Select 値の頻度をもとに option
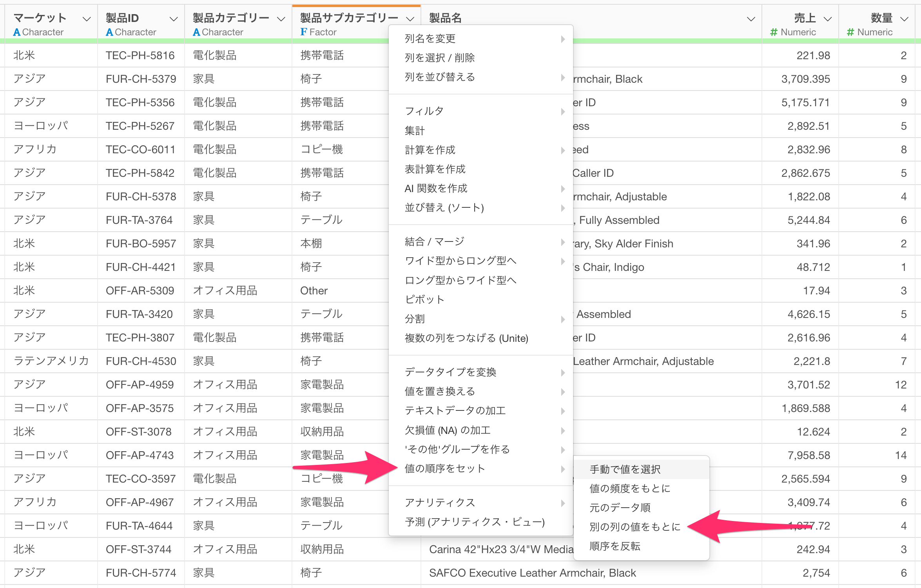This screenshot has height=588, width=921. pos(629,488)
